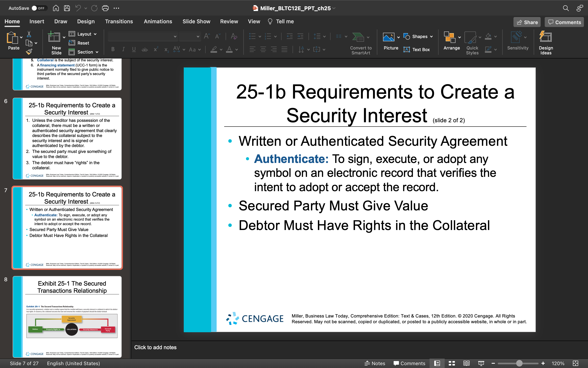Open the font name combo box
The height and width of the screenshot is (368, 588).
point(143,37)
